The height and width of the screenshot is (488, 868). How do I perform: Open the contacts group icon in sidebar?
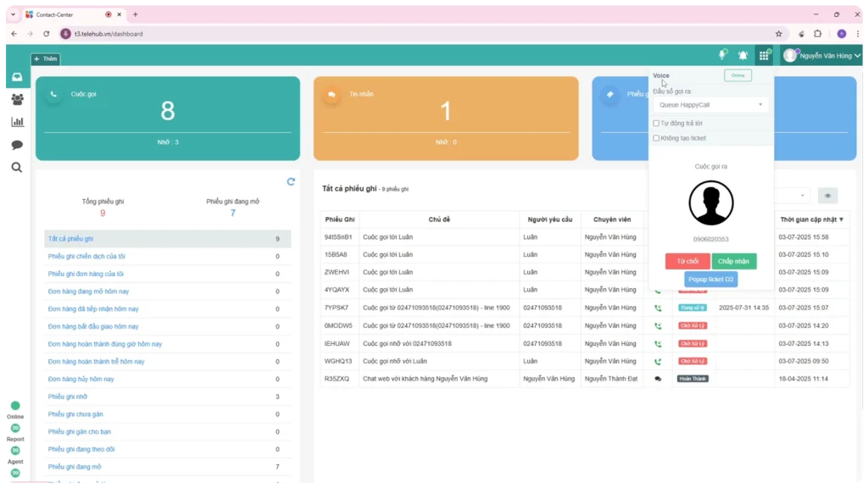17,99
